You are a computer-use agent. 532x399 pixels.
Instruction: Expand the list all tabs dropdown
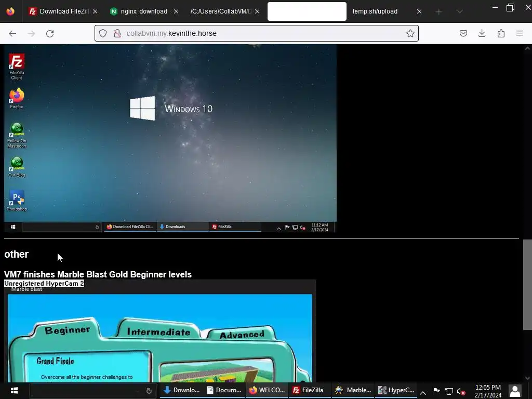[459, 12]
